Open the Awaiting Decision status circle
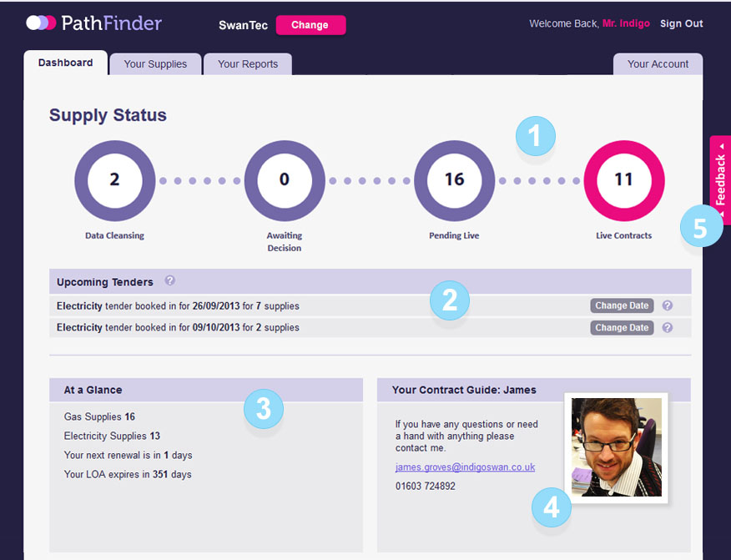The height and width of the screenshot is (560, 731). 284,180
